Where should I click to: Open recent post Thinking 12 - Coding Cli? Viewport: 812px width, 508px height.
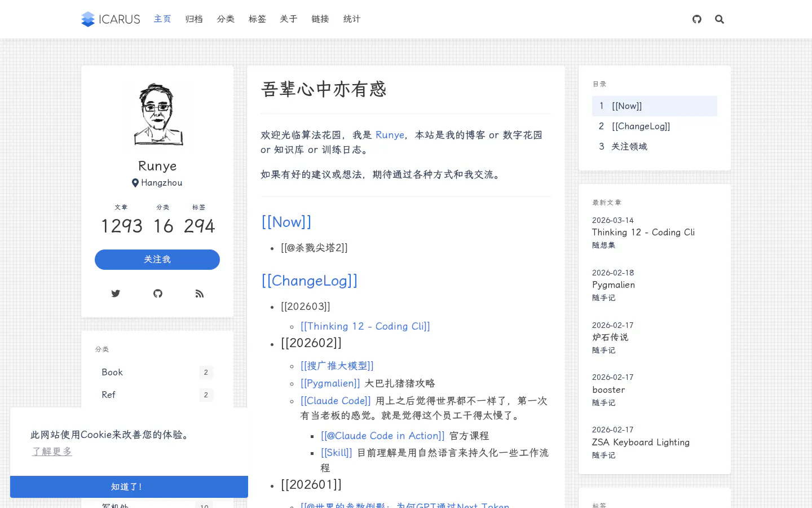pyautogui.click(x=643, y=233)
